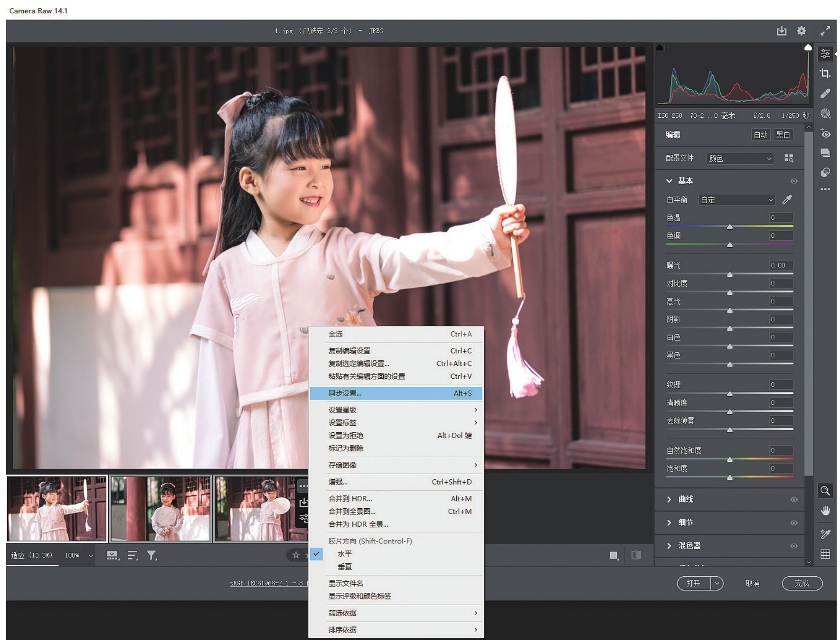The height and width of the screenshot is (644, 840).
Task: Click the white balance eyedropper icon
Action: [787, 200]
